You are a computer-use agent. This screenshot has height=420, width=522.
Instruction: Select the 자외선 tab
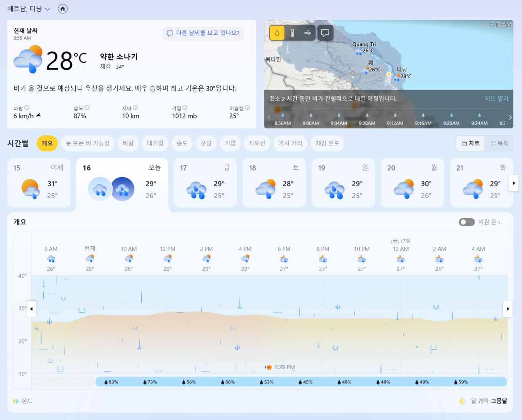point(257,143)
